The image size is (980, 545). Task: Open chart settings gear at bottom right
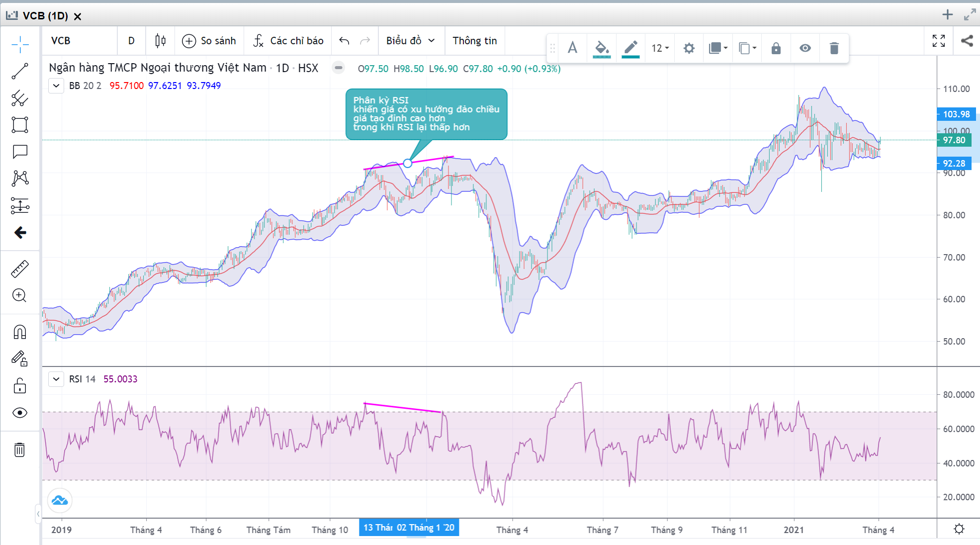click(x=959, y=529)
